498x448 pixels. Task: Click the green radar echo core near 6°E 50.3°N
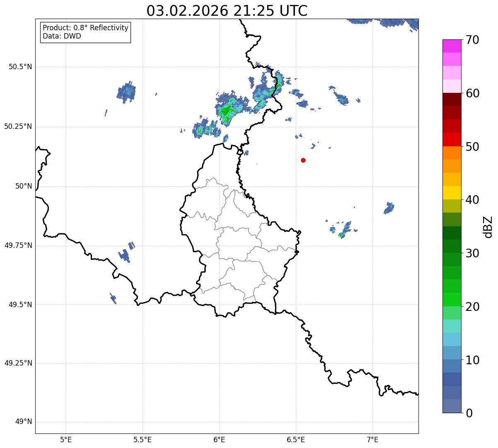coord(226,111)
